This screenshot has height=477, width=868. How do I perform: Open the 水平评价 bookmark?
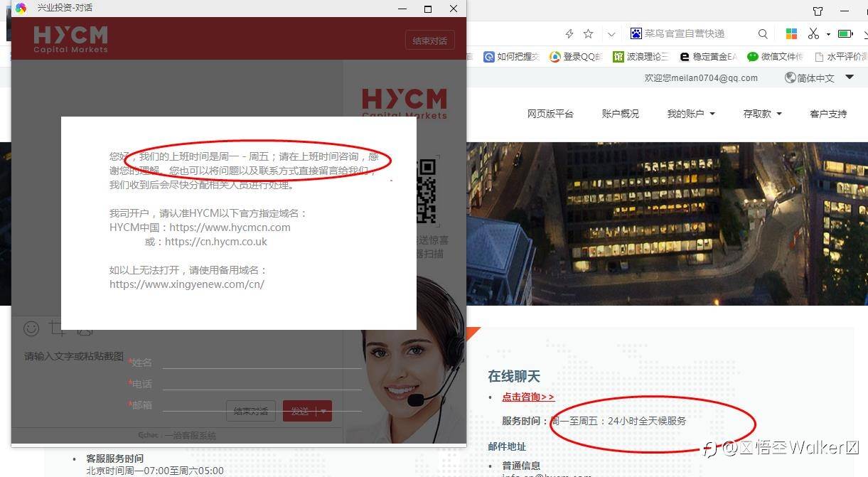841,57
